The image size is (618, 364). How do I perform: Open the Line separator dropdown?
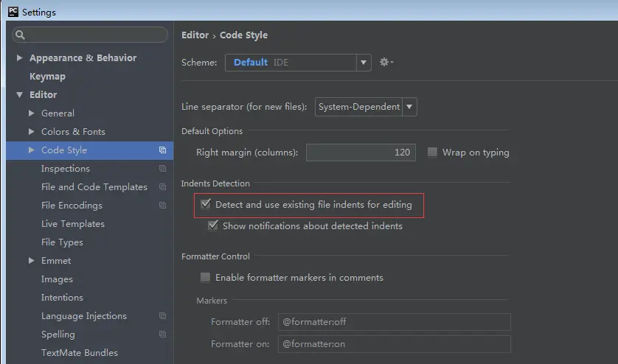tap(409, 107)
